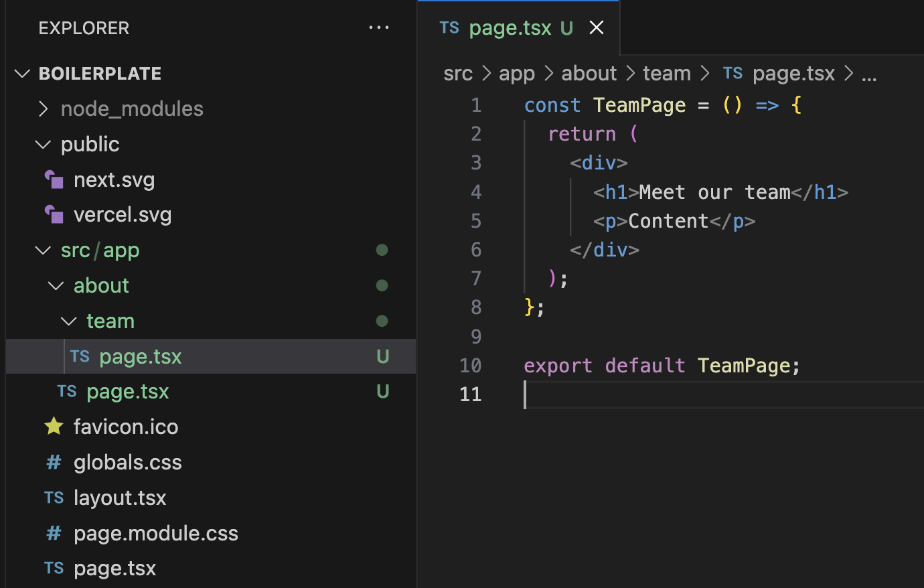
Task: Click the green modified dot next to src/app
Action: (x=382, y=250)
